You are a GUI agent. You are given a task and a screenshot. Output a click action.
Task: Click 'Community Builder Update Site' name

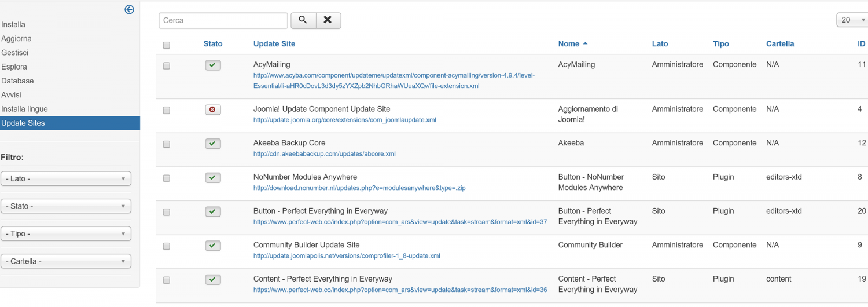307,245
